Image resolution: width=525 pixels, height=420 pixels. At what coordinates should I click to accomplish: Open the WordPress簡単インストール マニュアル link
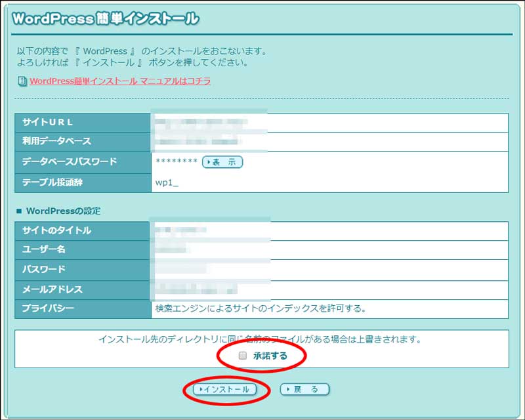click(120, 81)
